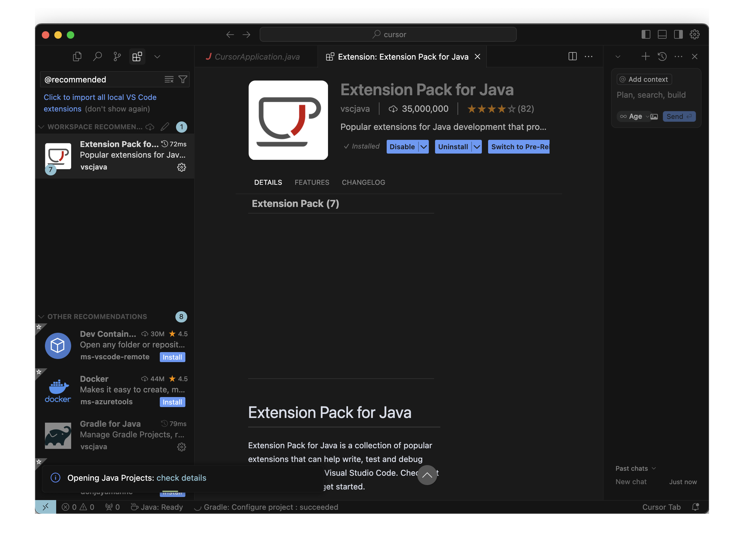744x560 pixels.
Task: Install the Docker extension
Action: click(x=172, y=402)
